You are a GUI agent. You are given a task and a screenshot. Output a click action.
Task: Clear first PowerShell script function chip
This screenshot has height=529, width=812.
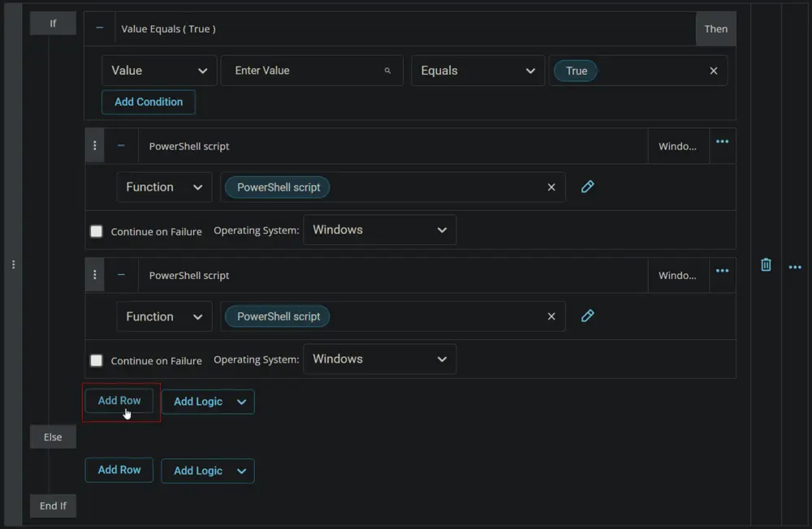coord(551,187)
